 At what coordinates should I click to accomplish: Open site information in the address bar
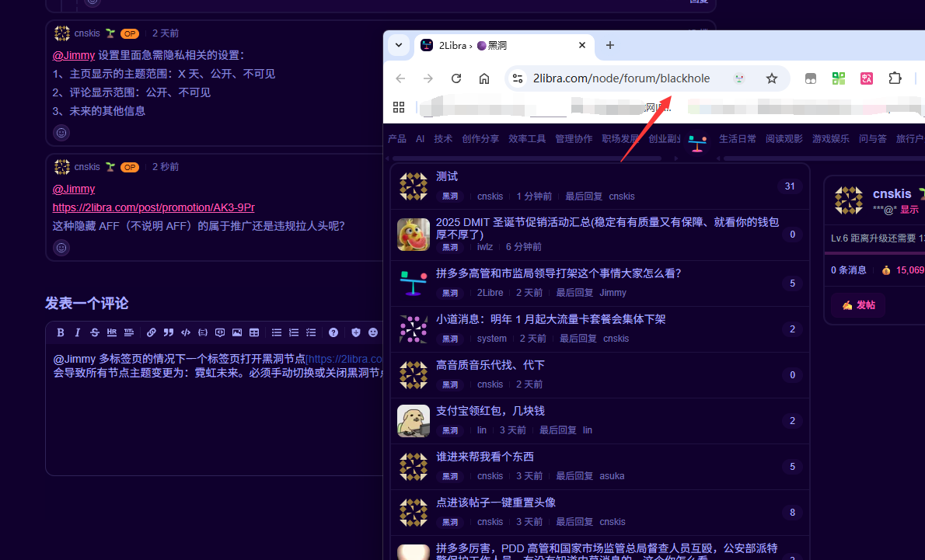pos(518,78)
